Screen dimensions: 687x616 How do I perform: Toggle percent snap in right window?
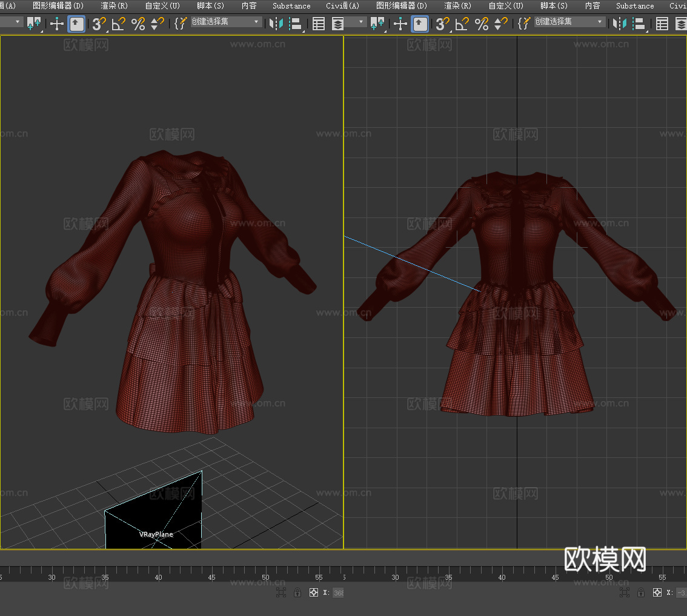pos(482,24)
